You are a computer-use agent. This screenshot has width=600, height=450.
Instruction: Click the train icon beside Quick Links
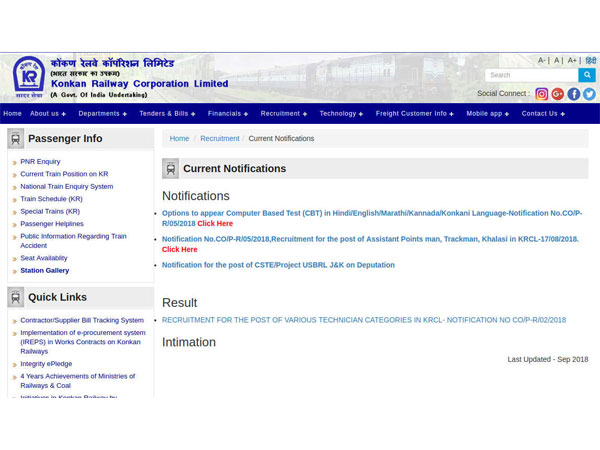pyautogui.click(x=16, y=297)
